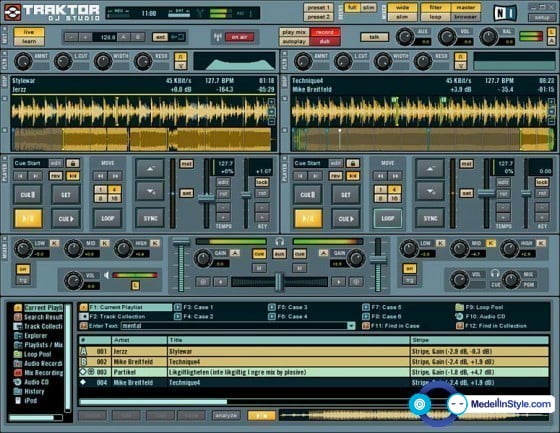
Task: Click the Enter Text search field
Action: pyautogui.click(x=235, y=325)
